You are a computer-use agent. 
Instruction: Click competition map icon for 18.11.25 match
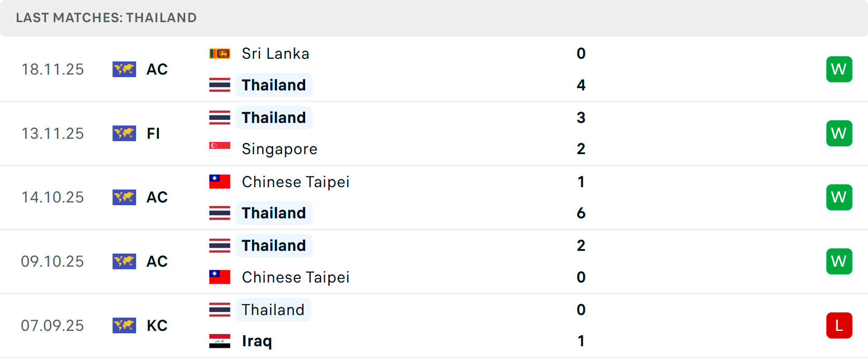pos(124,69)
